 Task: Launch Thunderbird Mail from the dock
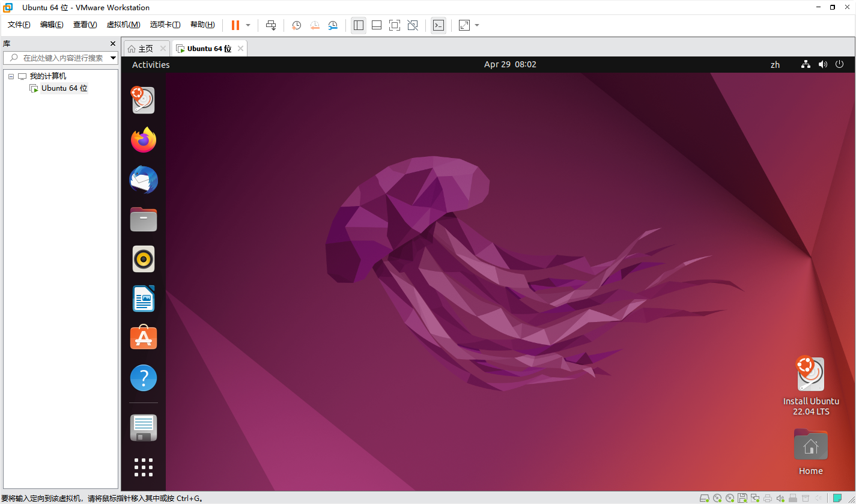(x=144, y=180)
